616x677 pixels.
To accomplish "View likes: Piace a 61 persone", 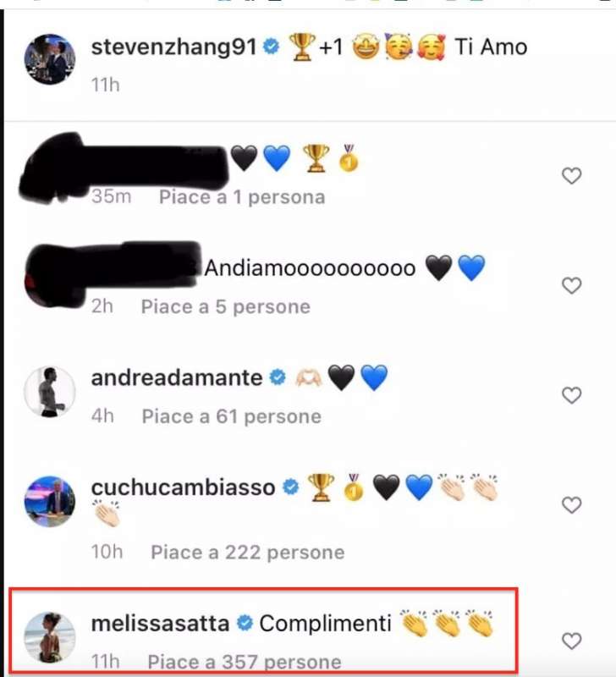I will tap(231, 416).
